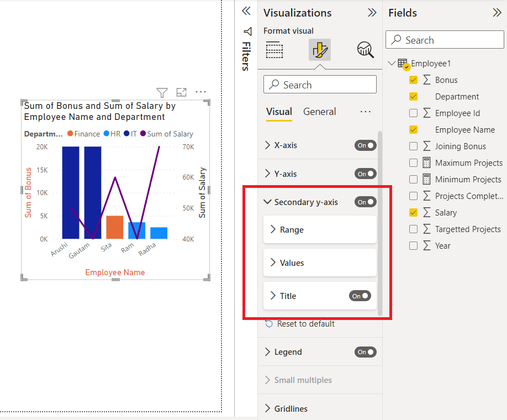The height and width of the screenshot is (420, 507).
Task: Click the sigma icon beside Joining Bonus
Action: pos(427,146)
